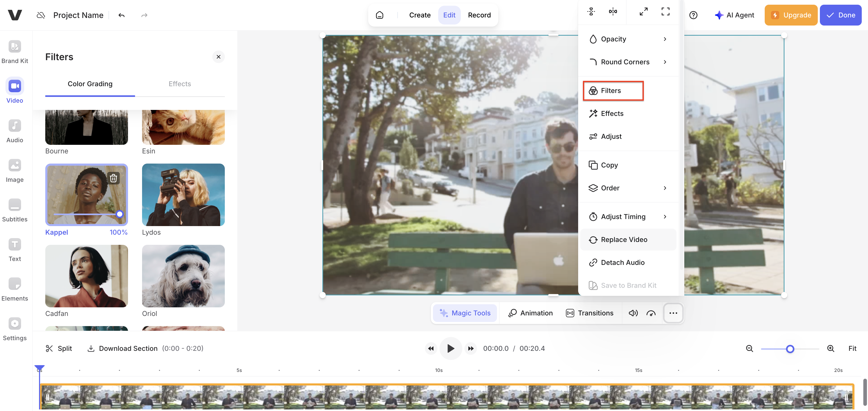The height and width of the screenshot is (411, 868).
Task: Click the Done button
Action: (x=840, y=15)
